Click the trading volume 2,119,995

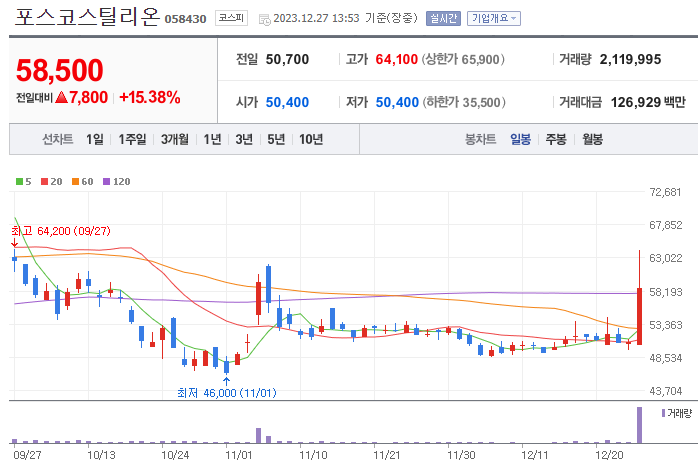[630, 59]
